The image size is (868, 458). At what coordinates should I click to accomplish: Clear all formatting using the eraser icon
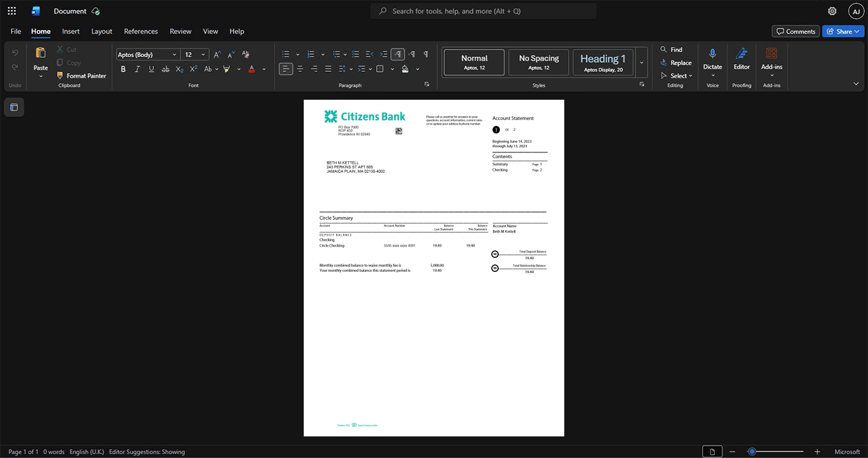(245, 55)
